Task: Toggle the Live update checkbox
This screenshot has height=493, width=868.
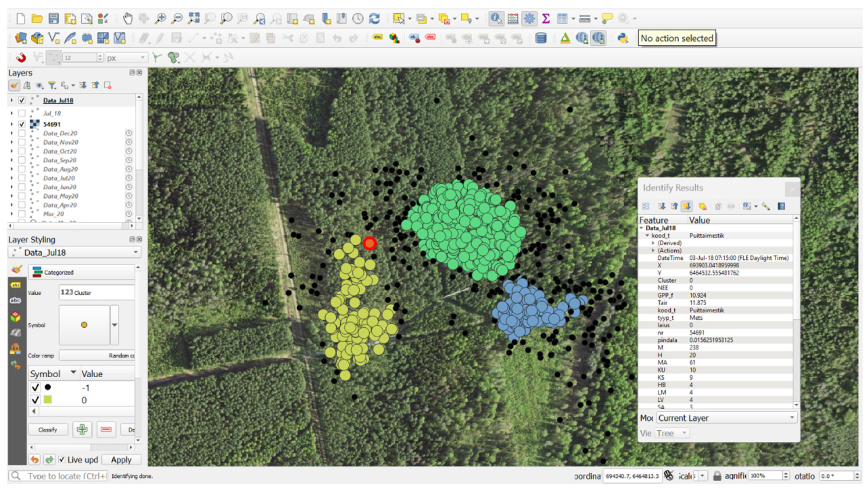Action: pyautogui.click(x=62, y=459)
